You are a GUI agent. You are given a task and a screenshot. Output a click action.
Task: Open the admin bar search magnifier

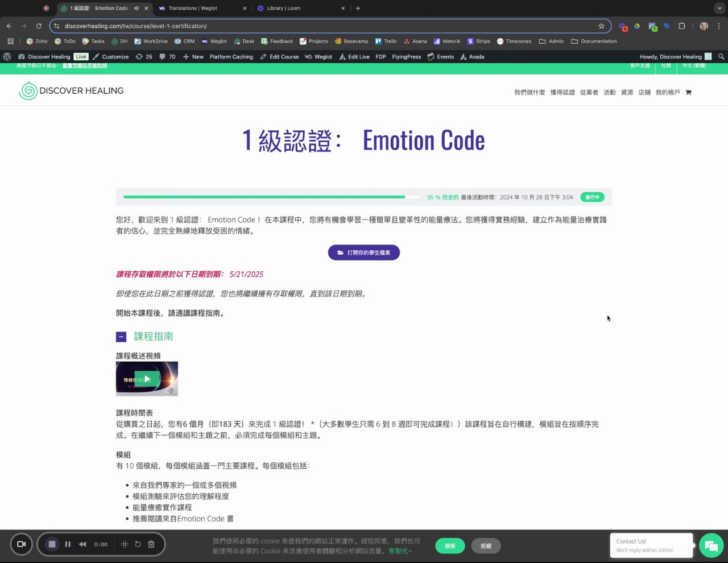[721, 57]
